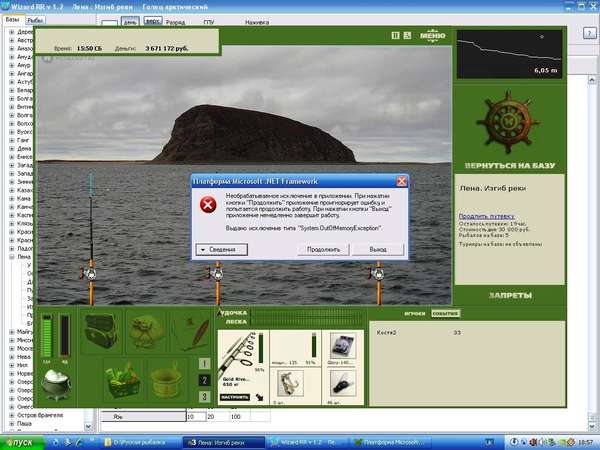The width and height of the screenshot is (600, 450).
Task: Expand the Остров Врангеля tree node
Action: tap(11, 415)
